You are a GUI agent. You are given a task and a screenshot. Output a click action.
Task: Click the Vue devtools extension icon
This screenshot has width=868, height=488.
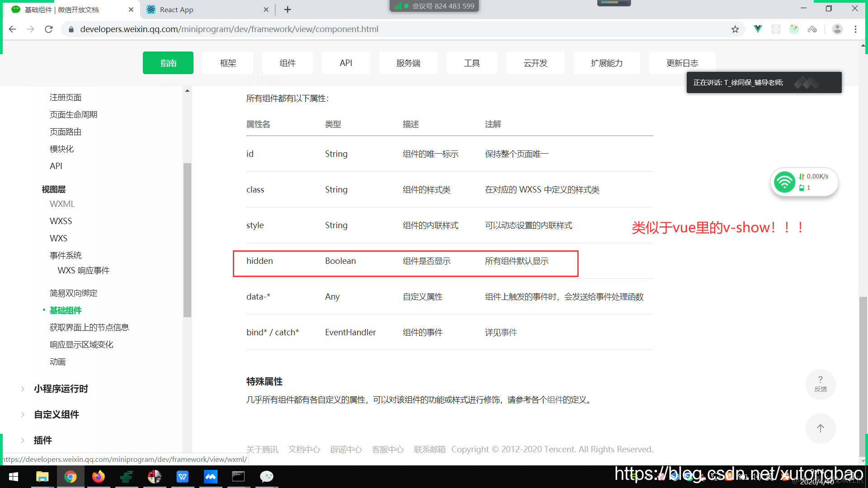click(758, 29)
